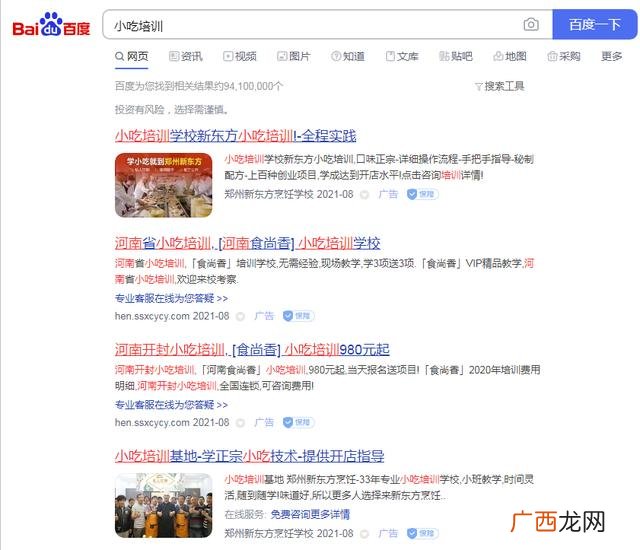Image resolution: width=640 pixels, height=550 pixels.
Task: Click circle icon beside first result's 2021-08
Action: (364, 195)
